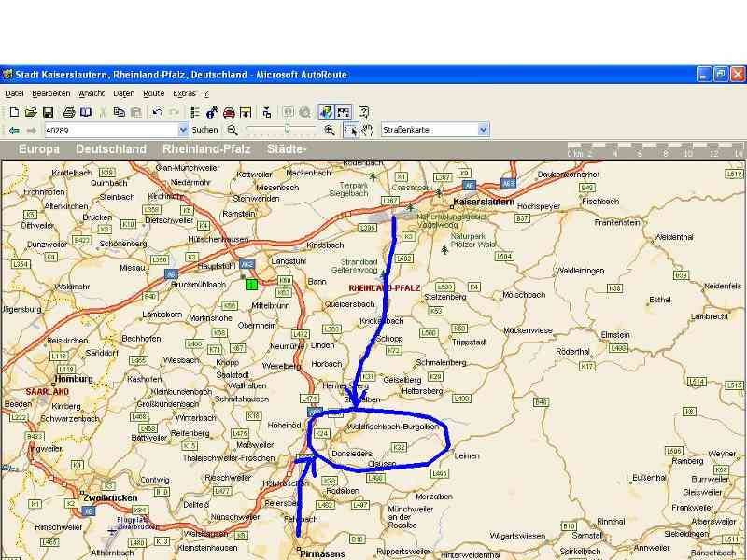Viewport: 747px width, 560px height.
Task: Click the SAARLAND region label
Action: tap(48, 392)
